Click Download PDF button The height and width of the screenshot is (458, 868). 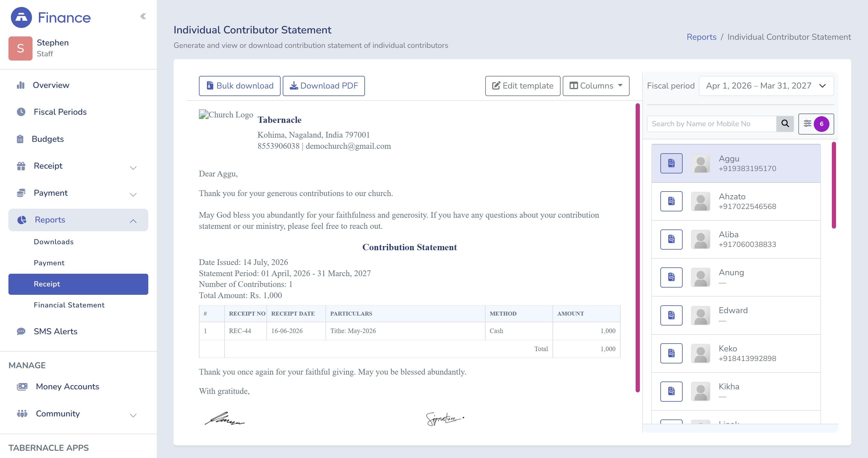pos(323,86)
